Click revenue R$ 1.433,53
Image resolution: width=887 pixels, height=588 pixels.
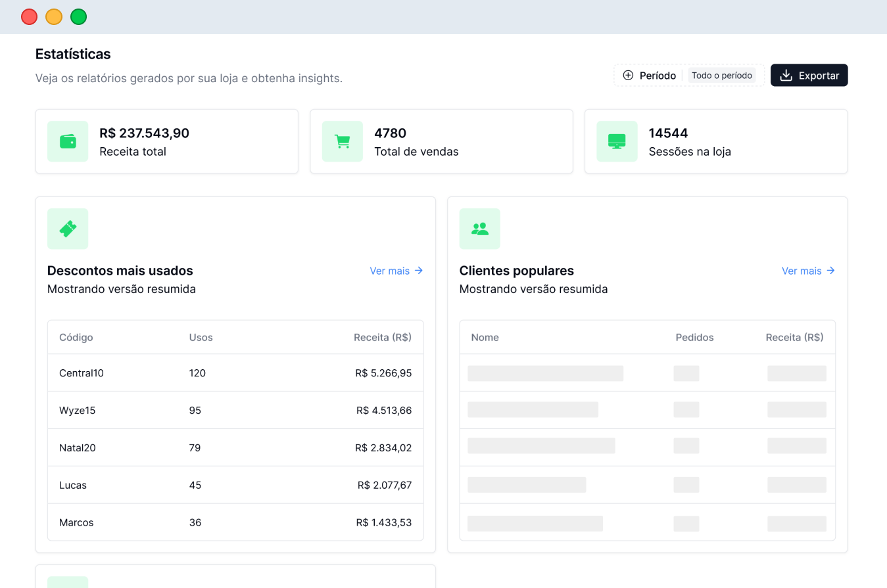pyautogui.click(x=384, y=523)
